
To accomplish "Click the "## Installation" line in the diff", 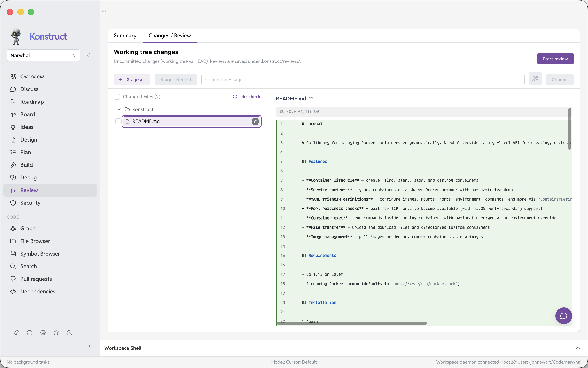I will coord(319,303).
